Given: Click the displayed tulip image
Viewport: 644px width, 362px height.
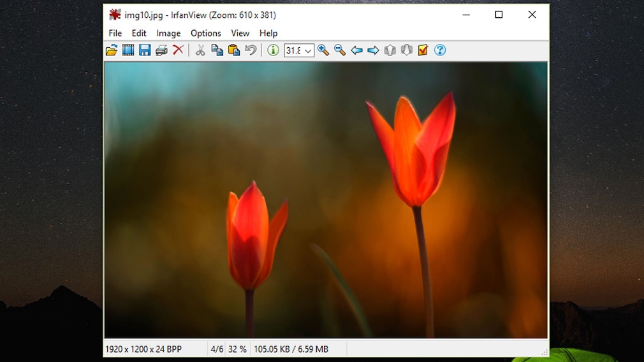Looking at the screenshot, I should click(x=326, y=200).
